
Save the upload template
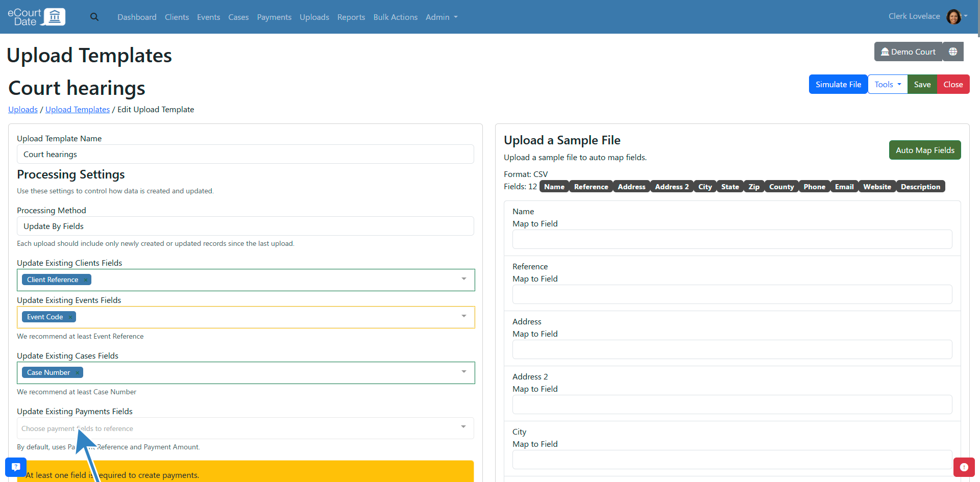[922, 84]
